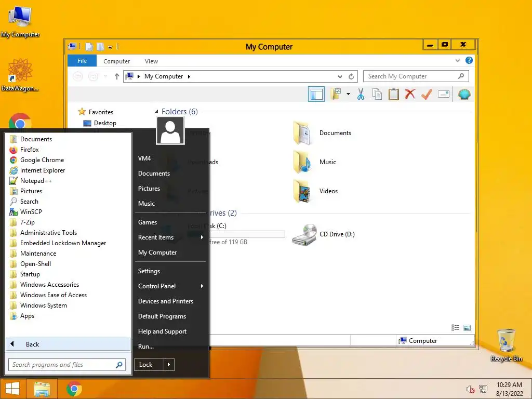Click the quick access New Folder icon
Screen dimensions: 532x399
[x=100, y=46]
